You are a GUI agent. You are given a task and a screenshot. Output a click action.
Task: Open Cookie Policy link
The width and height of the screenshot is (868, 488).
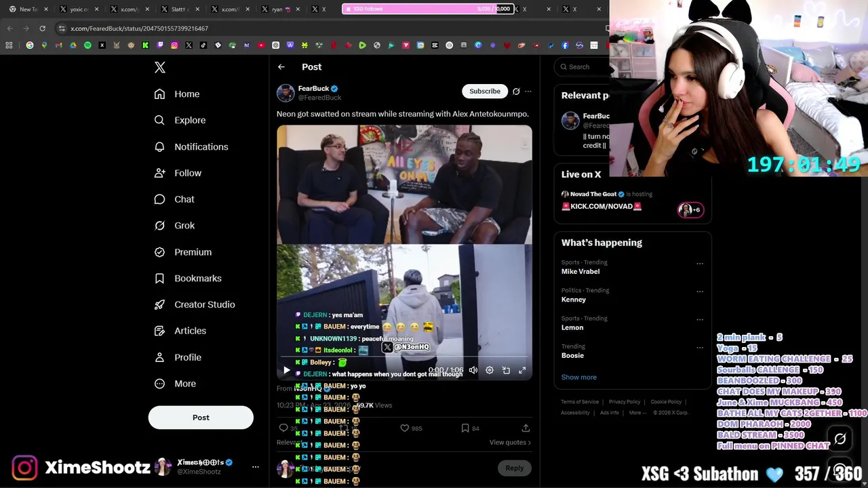coord(666,402)
